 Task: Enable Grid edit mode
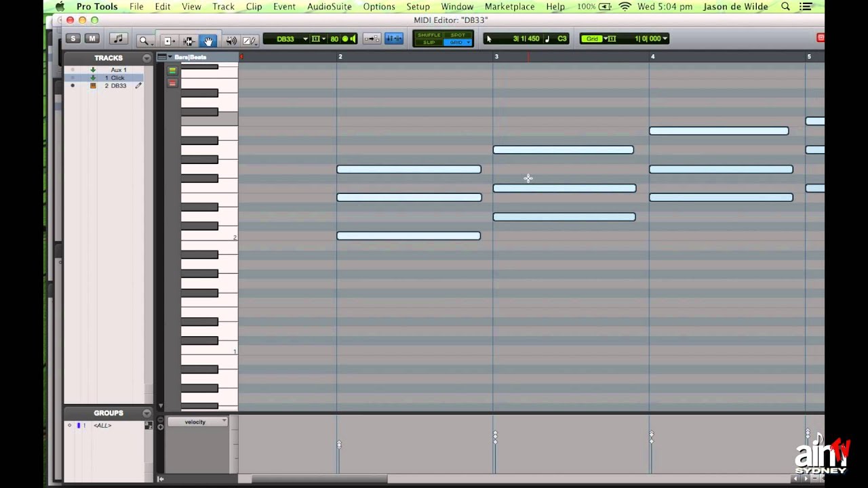click(458, 42)
